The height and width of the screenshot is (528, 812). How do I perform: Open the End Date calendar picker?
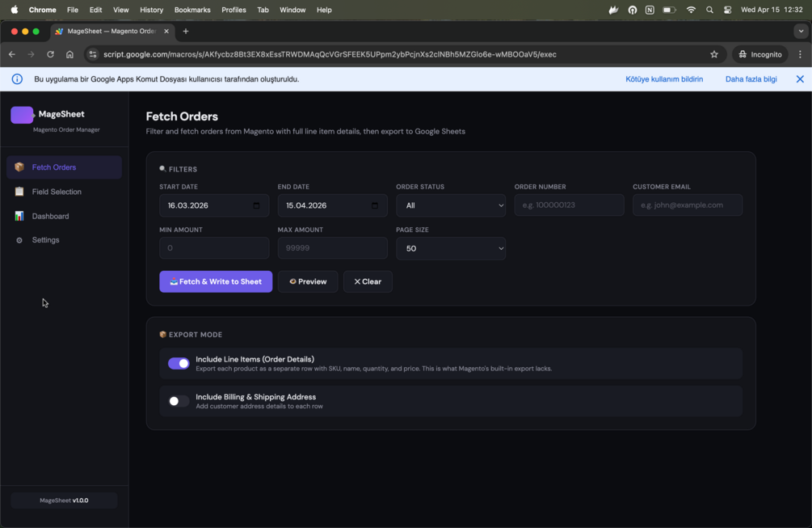click(375, 205)
